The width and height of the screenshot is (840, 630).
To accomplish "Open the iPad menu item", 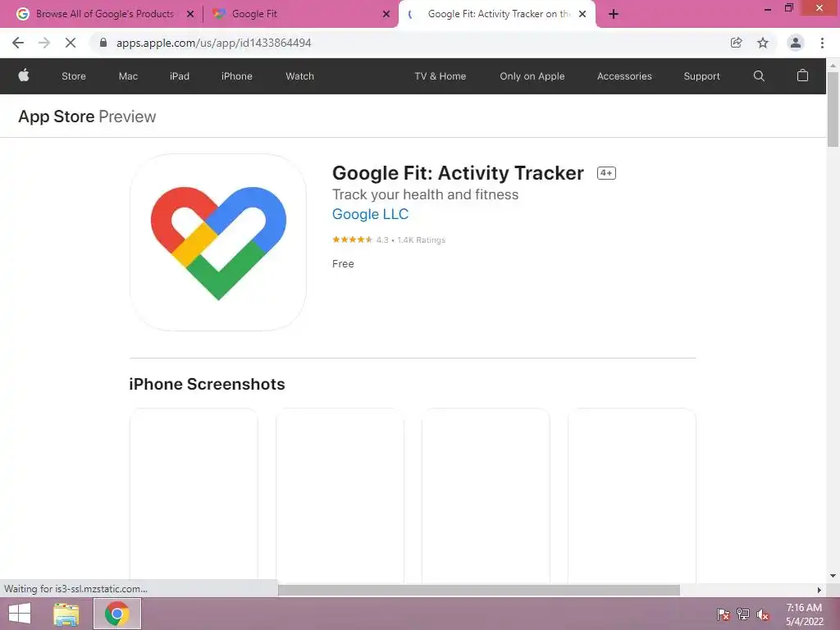I will 180,76.
